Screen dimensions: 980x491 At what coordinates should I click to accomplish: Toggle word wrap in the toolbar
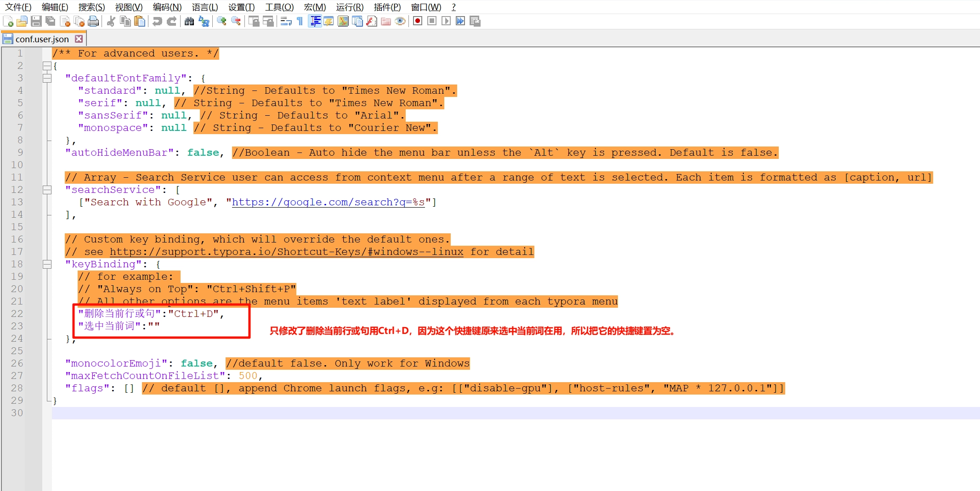click(x=286, y=21)
